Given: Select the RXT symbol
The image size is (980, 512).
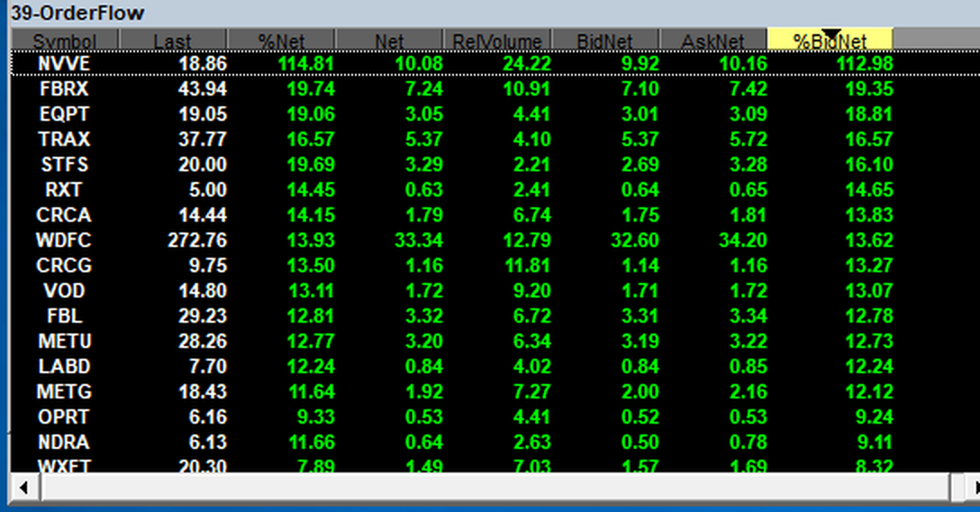Looking at the screenshot, I should [64, 190].
